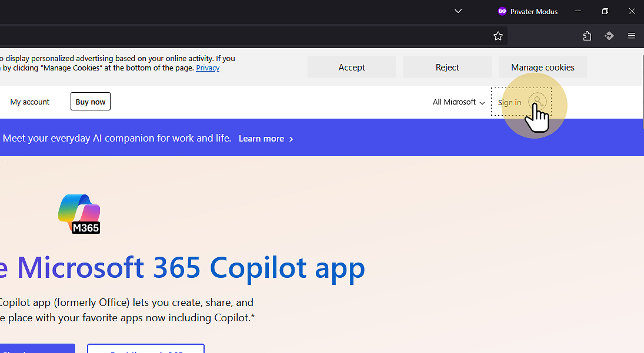Accept the cookie consent
644x353 pixels.
(x=352, y=68)
